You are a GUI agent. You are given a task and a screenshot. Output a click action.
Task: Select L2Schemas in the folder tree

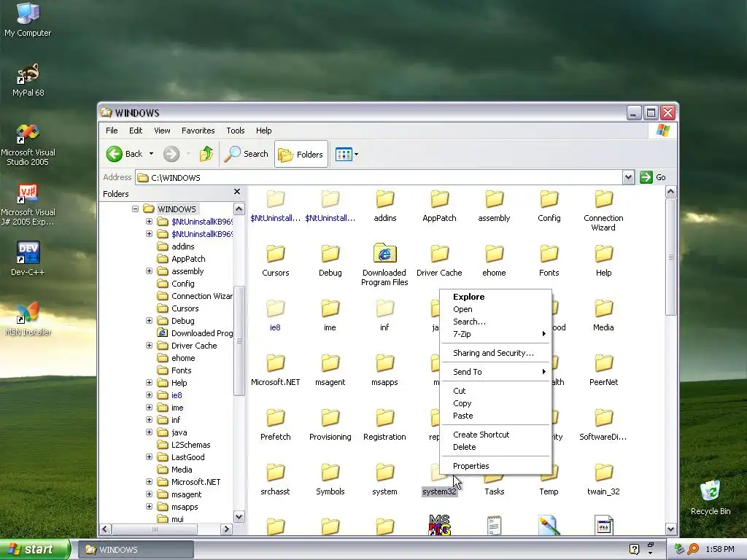(x=190, y=445)
